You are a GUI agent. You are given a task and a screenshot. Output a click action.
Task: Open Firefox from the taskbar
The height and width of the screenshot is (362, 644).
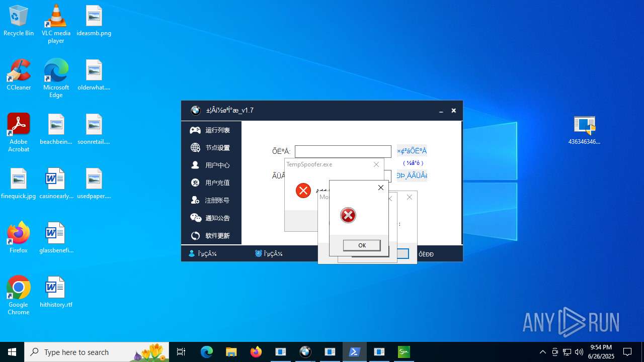click(256, 352)
